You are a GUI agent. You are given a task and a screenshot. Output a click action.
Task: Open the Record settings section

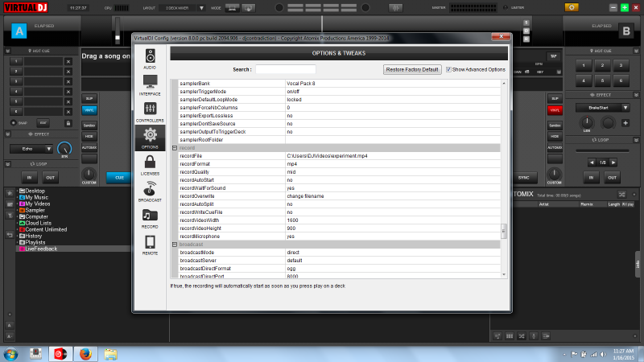[150, 217]
